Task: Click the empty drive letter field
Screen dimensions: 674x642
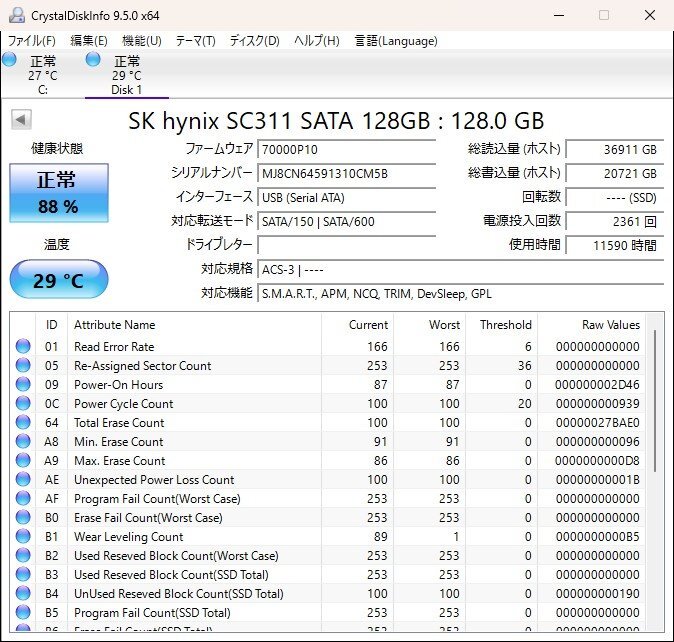Action: coord(346,246)
